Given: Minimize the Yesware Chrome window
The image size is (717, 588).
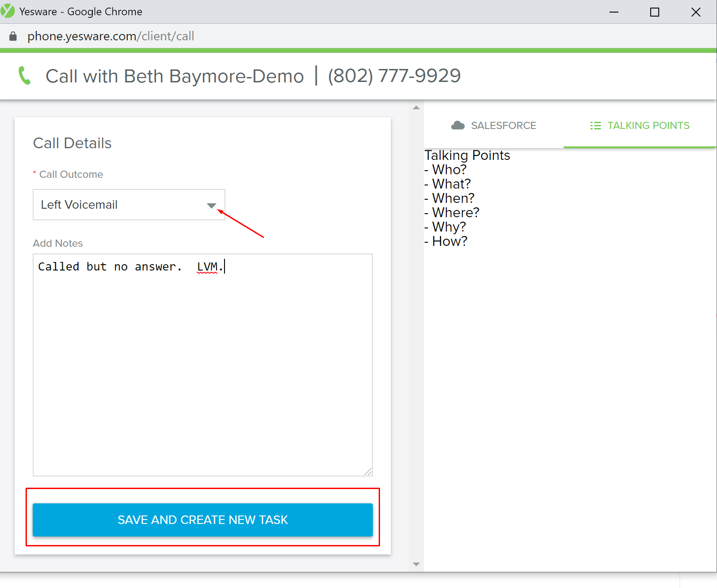Looking at the screenshot, I should [614, 12].
